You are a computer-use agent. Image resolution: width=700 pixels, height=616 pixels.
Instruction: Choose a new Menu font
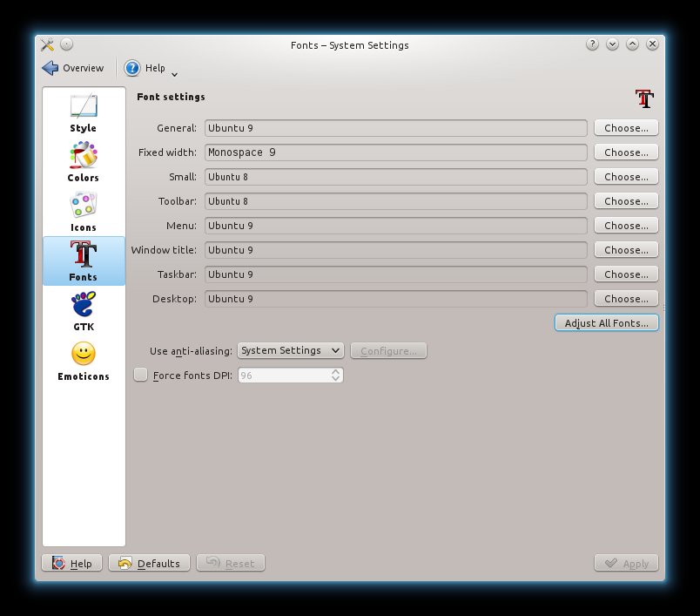[x=626, y=226]
